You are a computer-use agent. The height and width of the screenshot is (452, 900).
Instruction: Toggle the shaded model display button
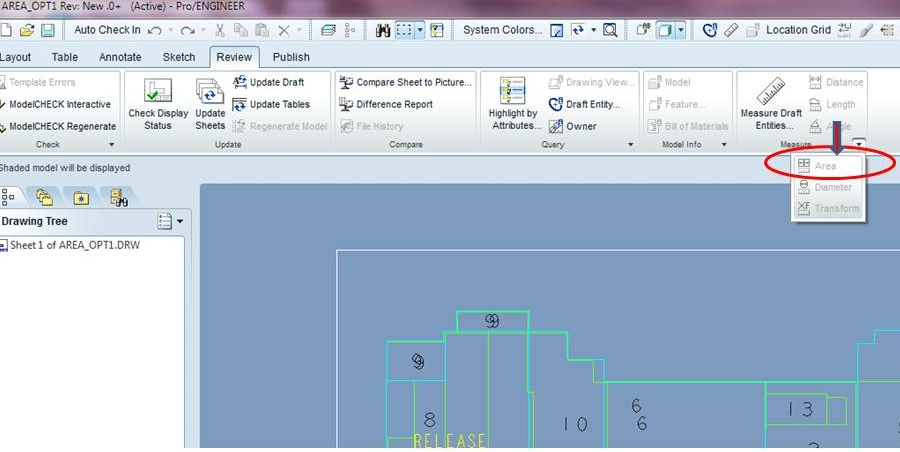coord(665,30)
